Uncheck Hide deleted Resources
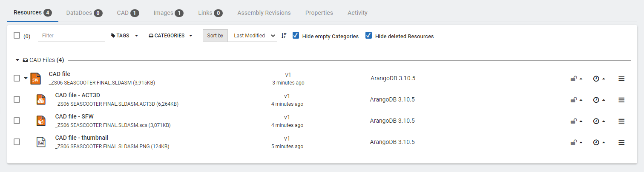 click(x=369, y=36)
